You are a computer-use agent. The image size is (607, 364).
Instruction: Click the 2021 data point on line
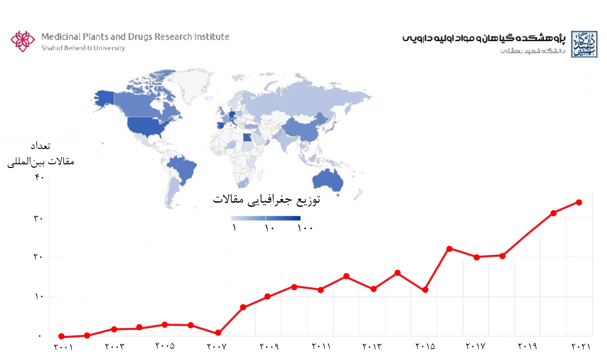point(579,202)
